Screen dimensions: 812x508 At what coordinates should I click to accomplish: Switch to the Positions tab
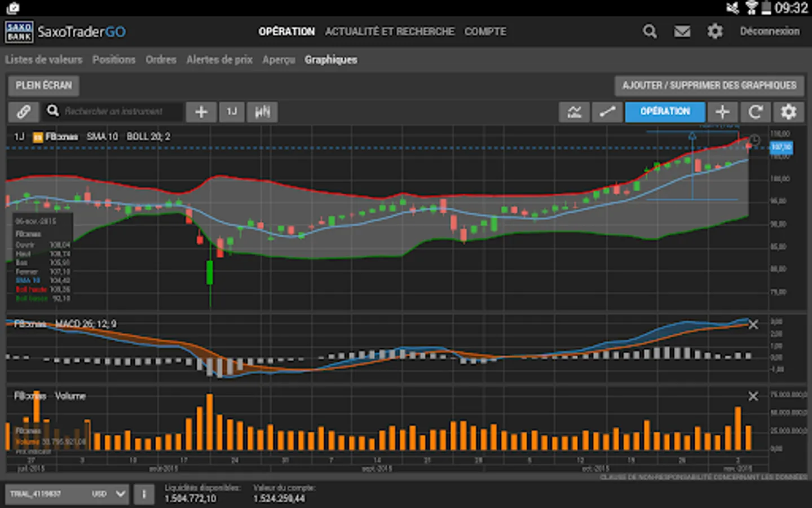[114, 60]
